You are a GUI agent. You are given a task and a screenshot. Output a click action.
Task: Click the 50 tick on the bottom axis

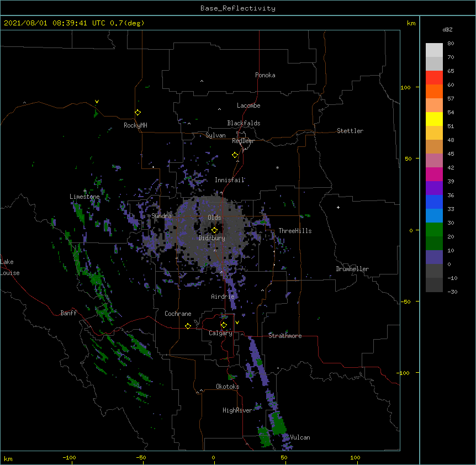coord(284,457)
